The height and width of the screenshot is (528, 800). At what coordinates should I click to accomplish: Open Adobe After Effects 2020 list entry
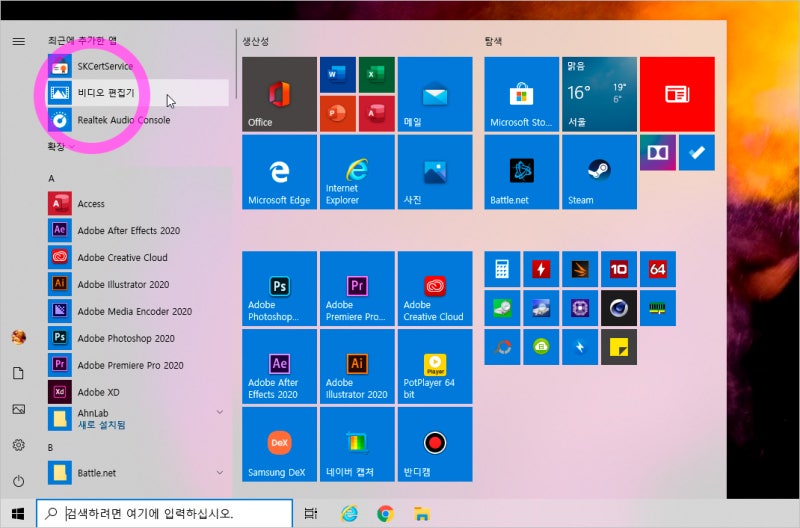point(138,231)
